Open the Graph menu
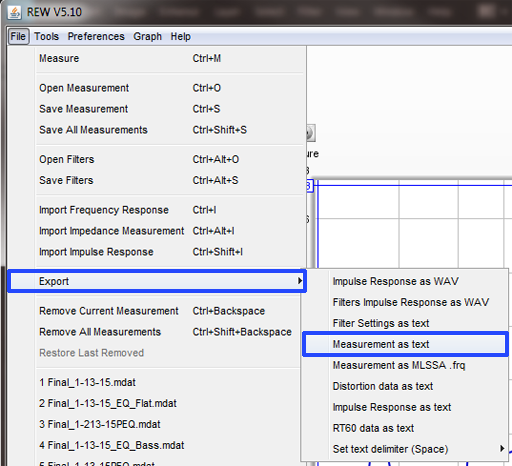512x466 pixels. pos(148,36)
